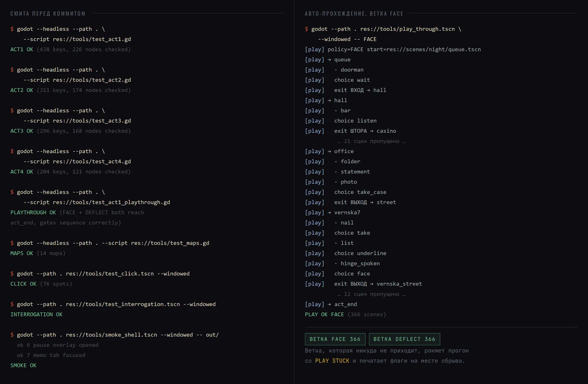
Task: Select the ACT4 OK result line
Action: coord(71,172)
